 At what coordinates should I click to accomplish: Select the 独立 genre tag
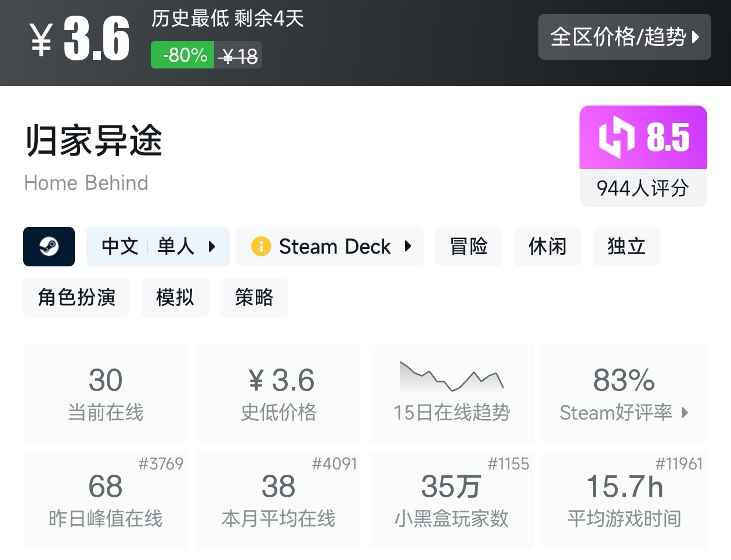click(626, 247)
